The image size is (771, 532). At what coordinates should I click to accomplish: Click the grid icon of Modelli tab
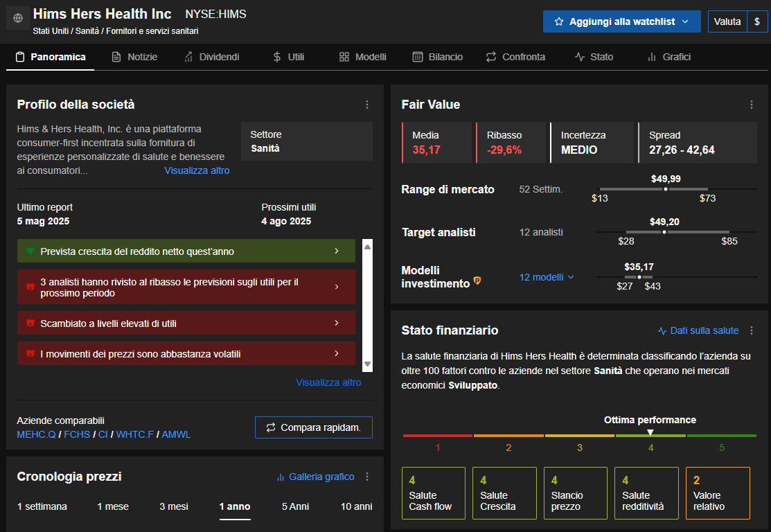coord(344,57)
